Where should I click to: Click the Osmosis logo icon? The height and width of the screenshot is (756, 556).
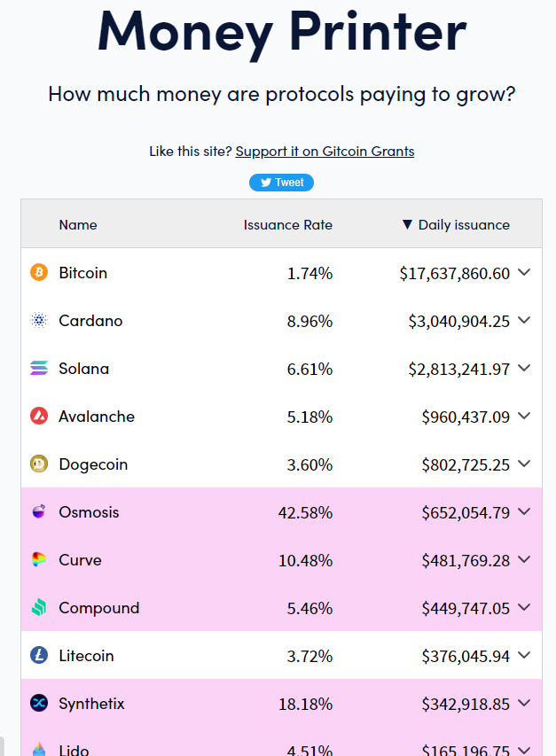tap(37, 511)
